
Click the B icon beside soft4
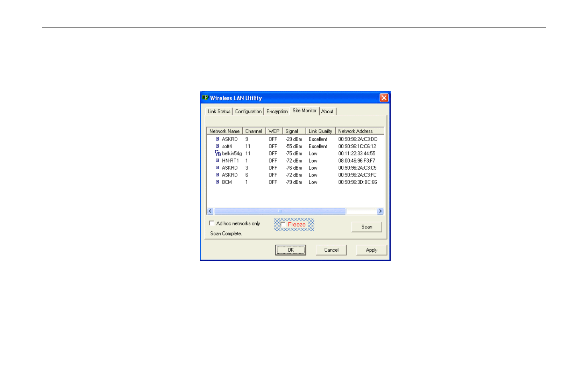pos(218,146)
